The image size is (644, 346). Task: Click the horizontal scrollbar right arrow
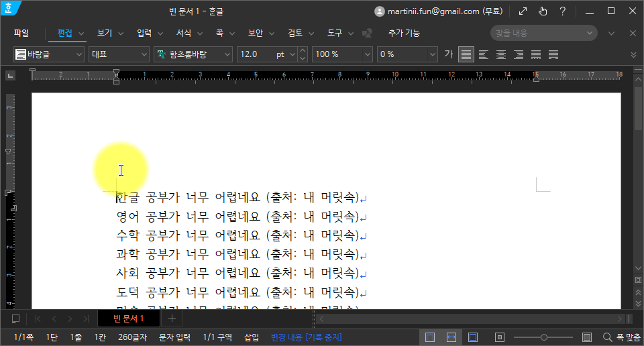620,319
